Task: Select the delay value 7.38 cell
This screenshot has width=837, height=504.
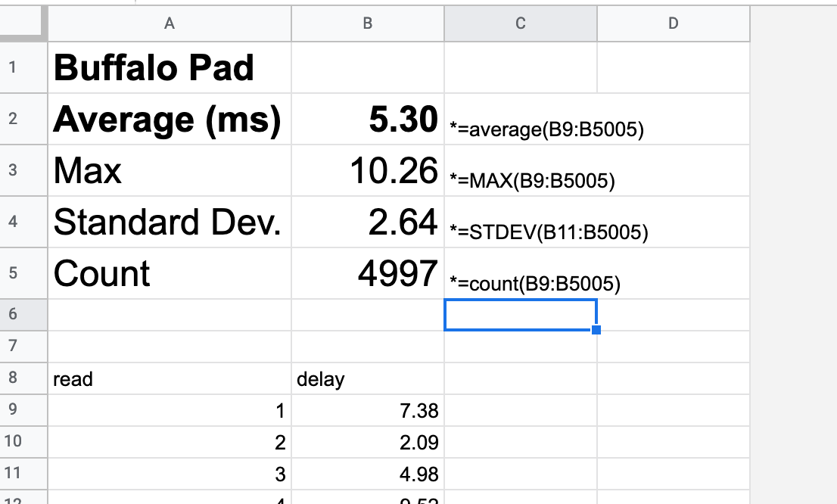Action: tap(367, 410)
